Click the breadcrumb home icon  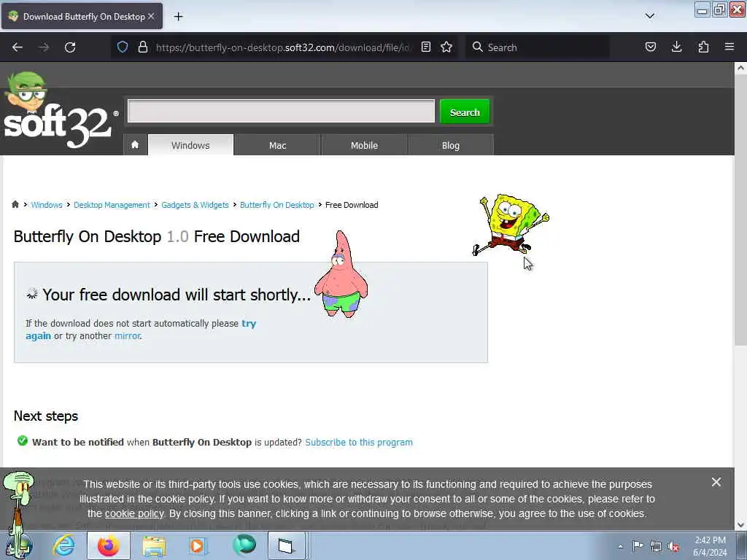[x=15, y=205]
